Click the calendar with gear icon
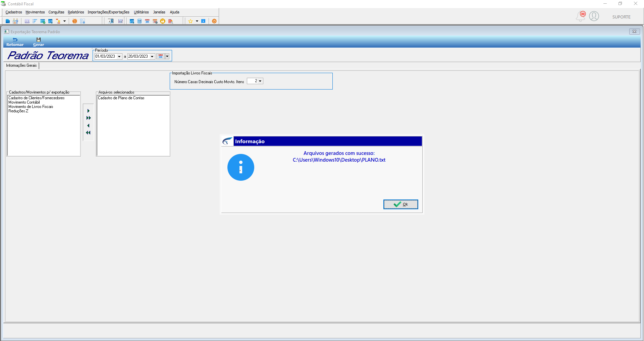 tap(155, 21)
